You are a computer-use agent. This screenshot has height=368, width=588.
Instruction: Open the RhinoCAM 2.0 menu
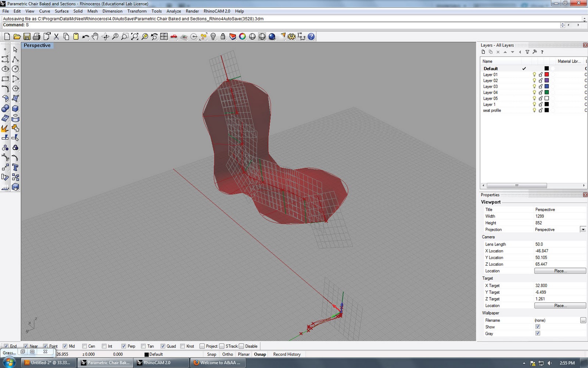click(x=216, y=11)
